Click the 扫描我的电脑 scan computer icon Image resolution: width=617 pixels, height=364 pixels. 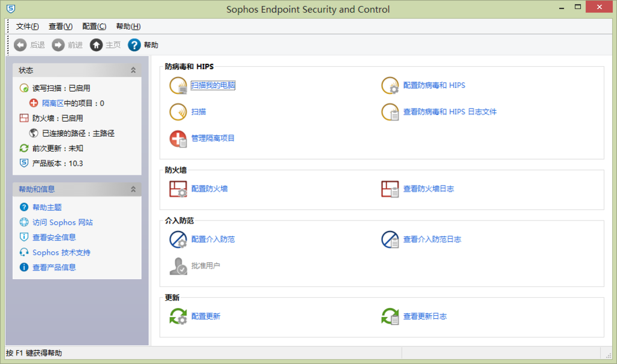click(179, 86)
